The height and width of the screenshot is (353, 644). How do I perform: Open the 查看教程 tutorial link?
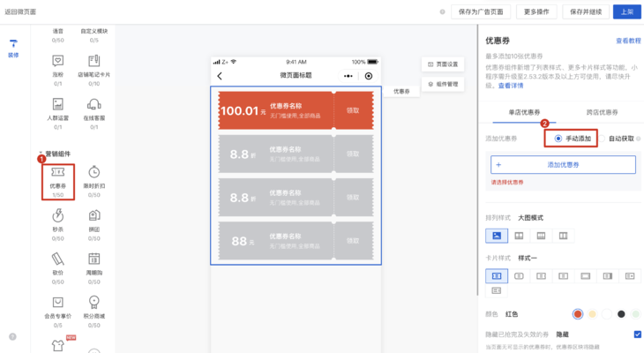628,41
